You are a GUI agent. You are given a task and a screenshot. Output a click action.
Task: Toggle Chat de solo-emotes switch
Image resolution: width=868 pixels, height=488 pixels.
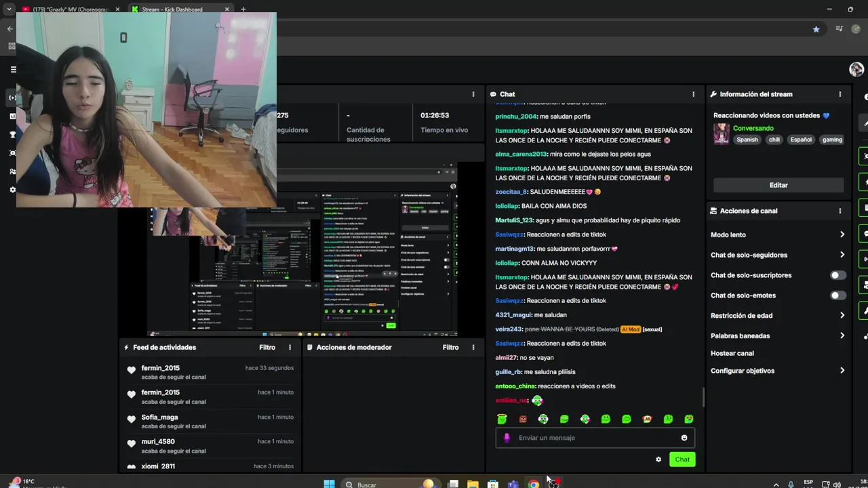[838, 296]
